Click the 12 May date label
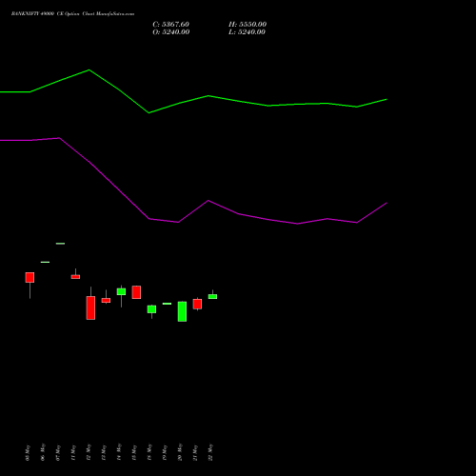The height and width of the screenshot is (476, 476). click(x=89, y=452)
